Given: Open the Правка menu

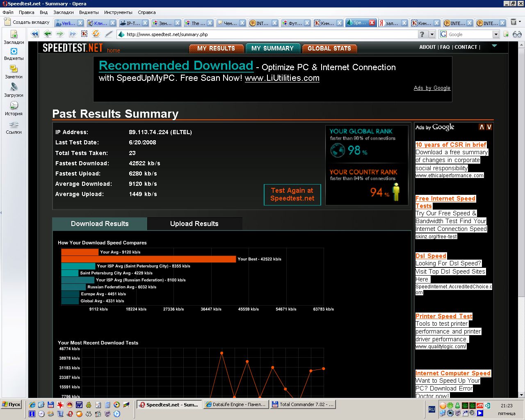Looking at the screenshot, I should pos(27,12).
